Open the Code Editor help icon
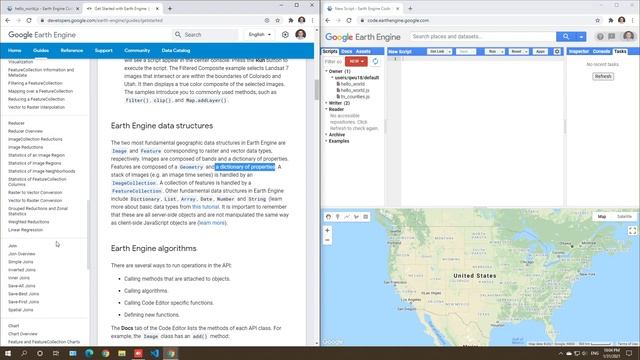The image size is (640, 360). pyautogui.click(x=600, y=37)
